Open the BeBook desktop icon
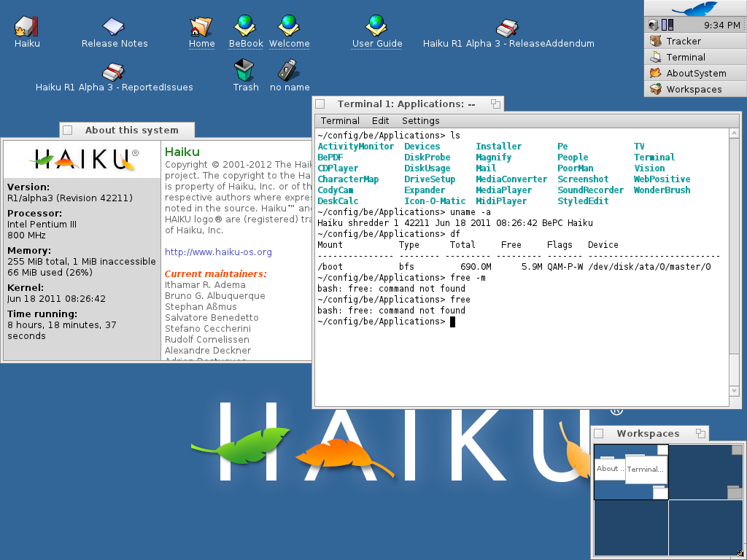The height and width of the screenshot is (560, 747). point(245,26)
